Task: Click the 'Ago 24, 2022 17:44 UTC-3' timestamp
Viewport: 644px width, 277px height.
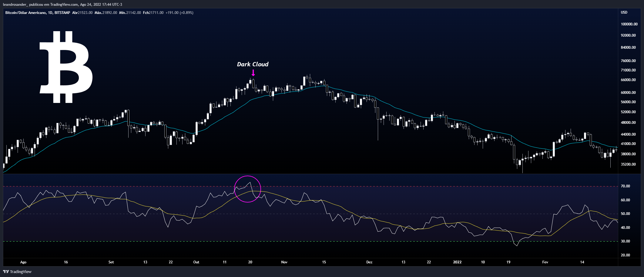Action: click(101, 4)
